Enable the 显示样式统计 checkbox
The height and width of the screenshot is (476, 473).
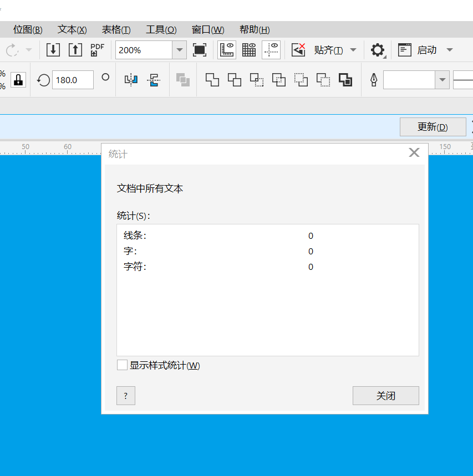click(122, 365)
